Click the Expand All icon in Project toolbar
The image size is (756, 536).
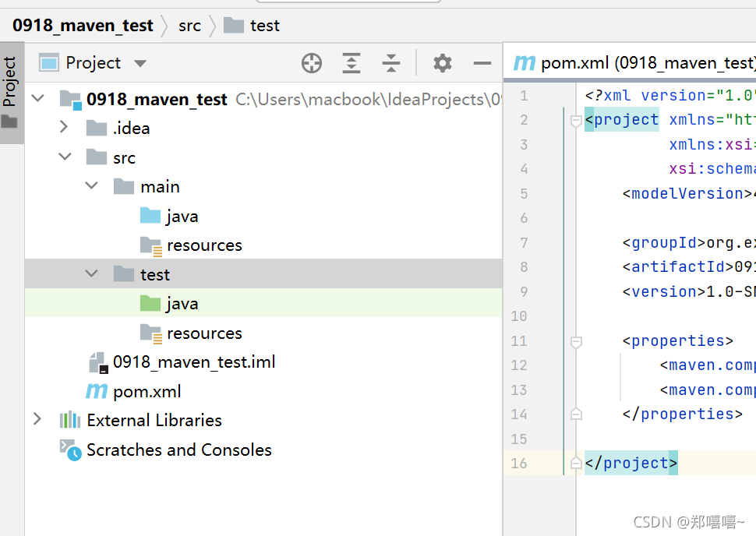352,63
